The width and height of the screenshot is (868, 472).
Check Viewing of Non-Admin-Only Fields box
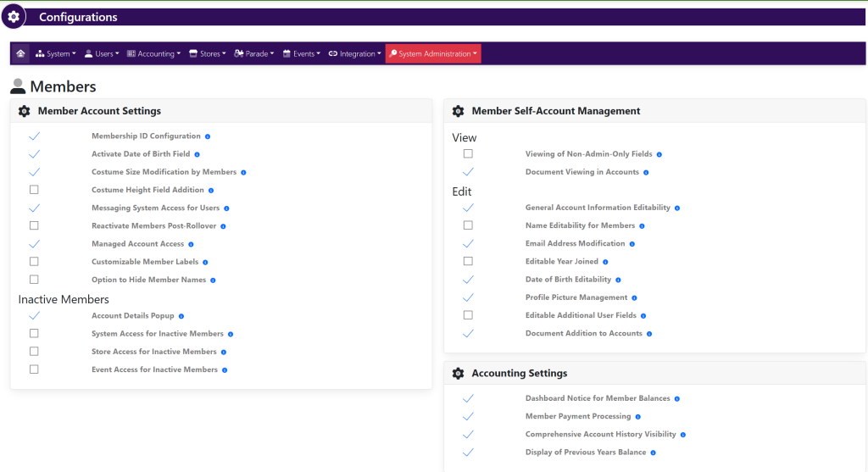point(468,154)
